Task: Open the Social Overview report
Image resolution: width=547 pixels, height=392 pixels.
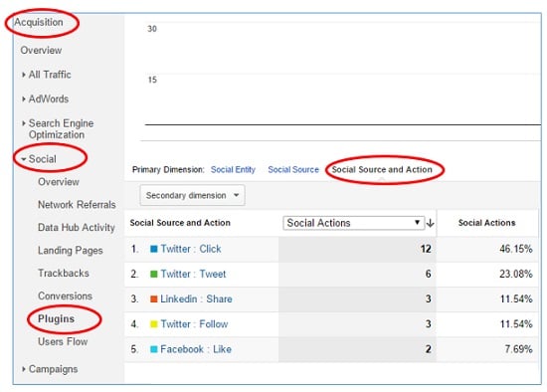Action: (x=59, y=182)
